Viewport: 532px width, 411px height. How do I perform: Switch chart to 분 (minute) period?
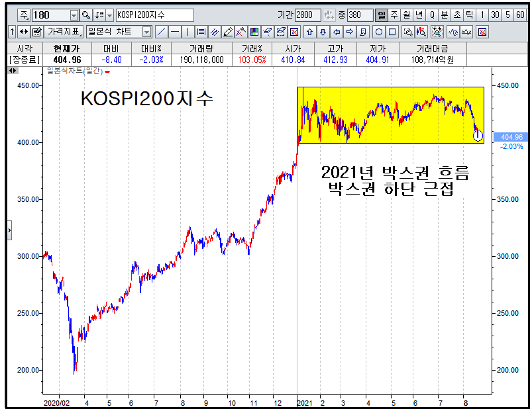click(x=444, y=15)
